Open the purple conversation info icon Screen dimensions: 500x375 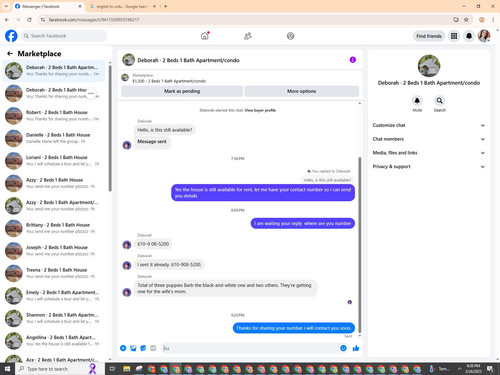pos(353,60)
